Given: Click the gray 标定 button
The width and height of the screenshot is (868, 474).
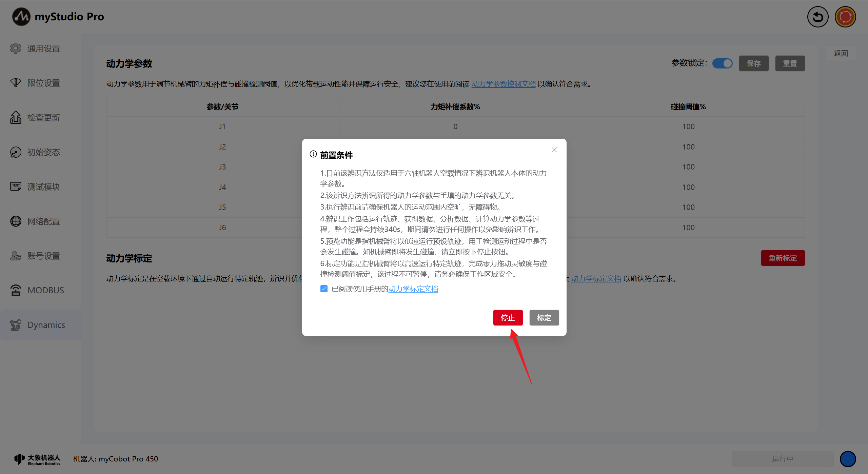Looking at the screenshot, I should 544,318.
